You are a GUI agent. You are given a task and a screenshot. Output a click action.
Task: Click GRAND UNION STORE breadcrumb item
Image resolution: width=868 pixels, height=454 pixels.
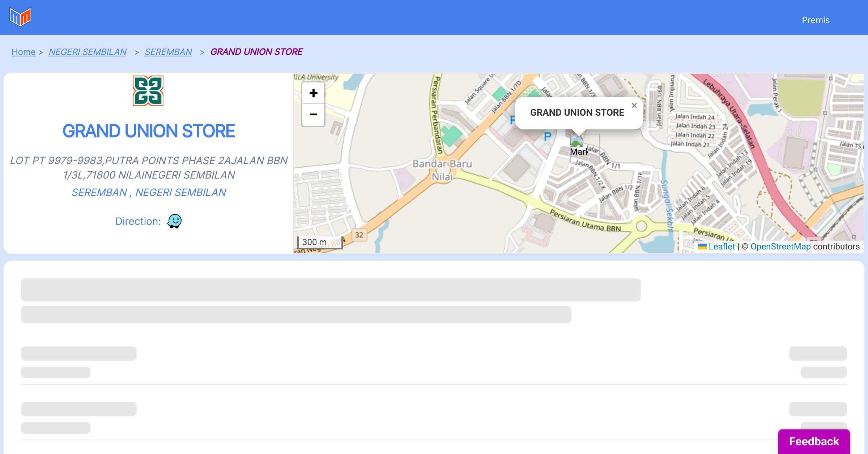click(x=256, y=52)
